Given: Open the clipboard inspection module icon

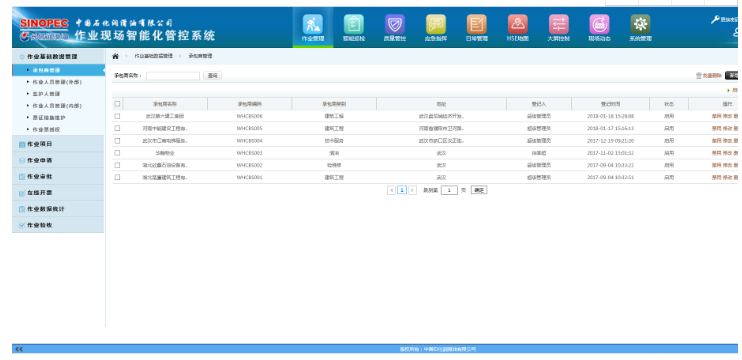Looking at the screenshot, I should [353, 24].
